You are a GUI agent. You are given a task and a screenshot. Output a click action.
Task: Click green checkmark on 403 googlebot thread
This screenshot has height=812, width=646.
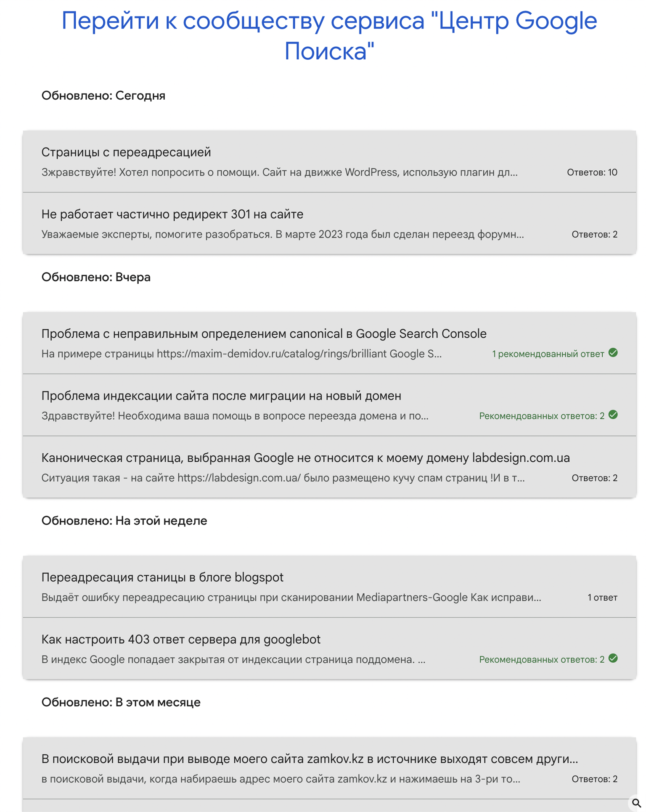[x=613, y=659]
